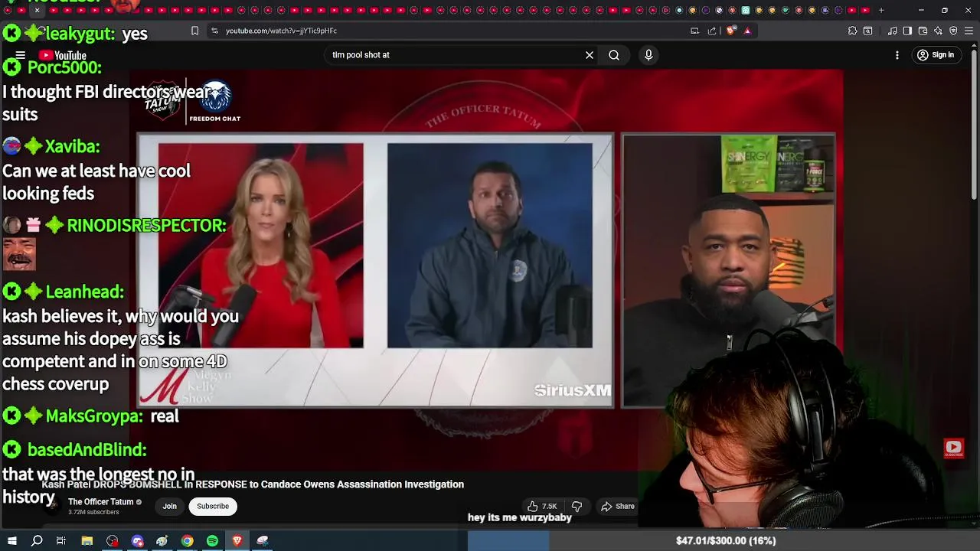Like the video with 7.5K likes
Viewport: 980px width, 551px height.
click(x=542, y=506)
